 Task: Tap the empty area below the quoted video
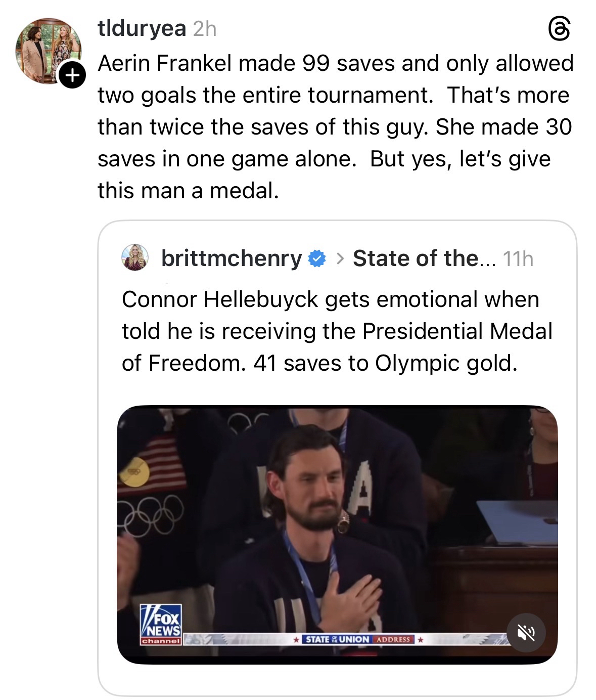click(337, 680)
